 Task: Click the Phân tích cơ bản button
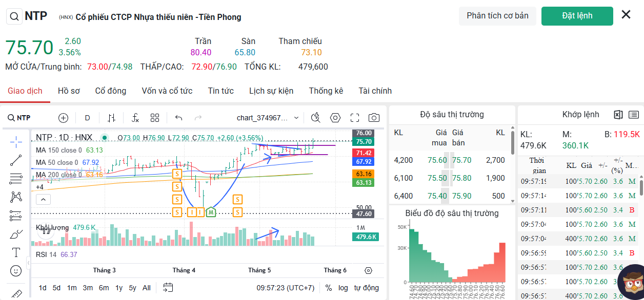[497, 16]
